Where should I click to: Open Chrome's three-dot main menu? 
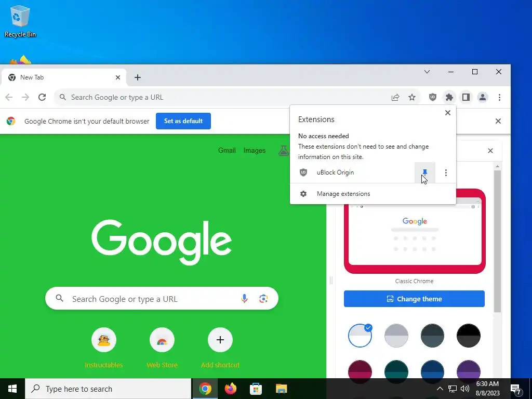499,97
